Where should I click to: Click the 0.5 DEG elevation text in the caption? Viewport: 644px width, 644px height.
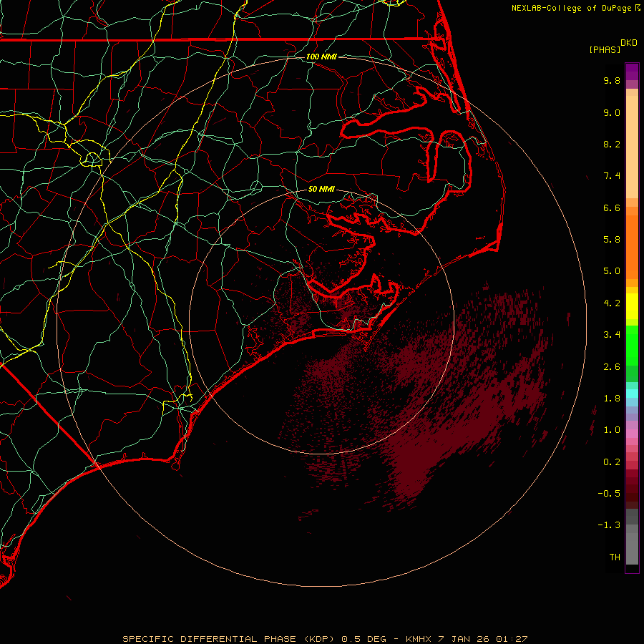click(364, 639)
